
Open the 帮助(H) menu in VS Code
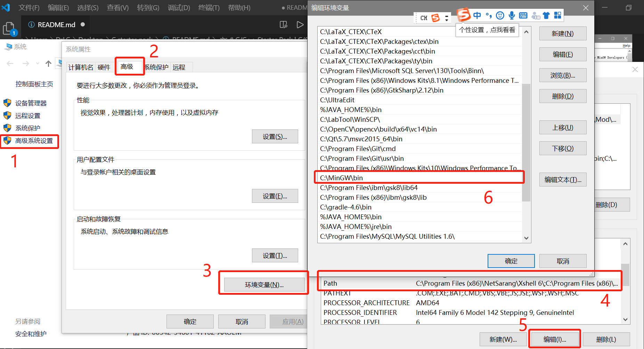pyautogui.click(x=239, y=8)
